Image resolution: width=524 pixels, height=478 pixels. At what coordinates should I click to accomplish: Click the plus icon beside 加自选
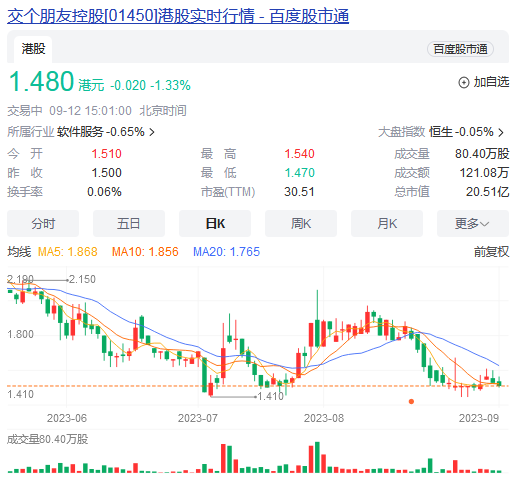click(464, 82)
